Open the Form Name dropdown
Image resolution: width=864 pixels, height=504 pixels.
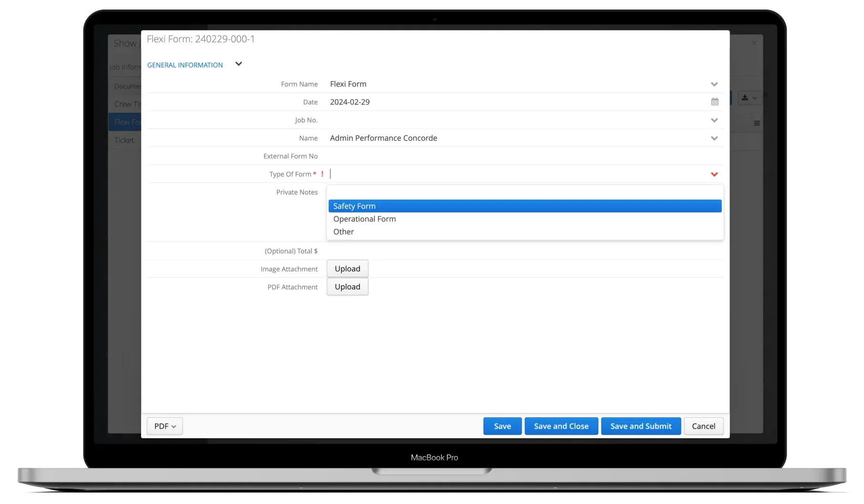[x=714, y=84]
